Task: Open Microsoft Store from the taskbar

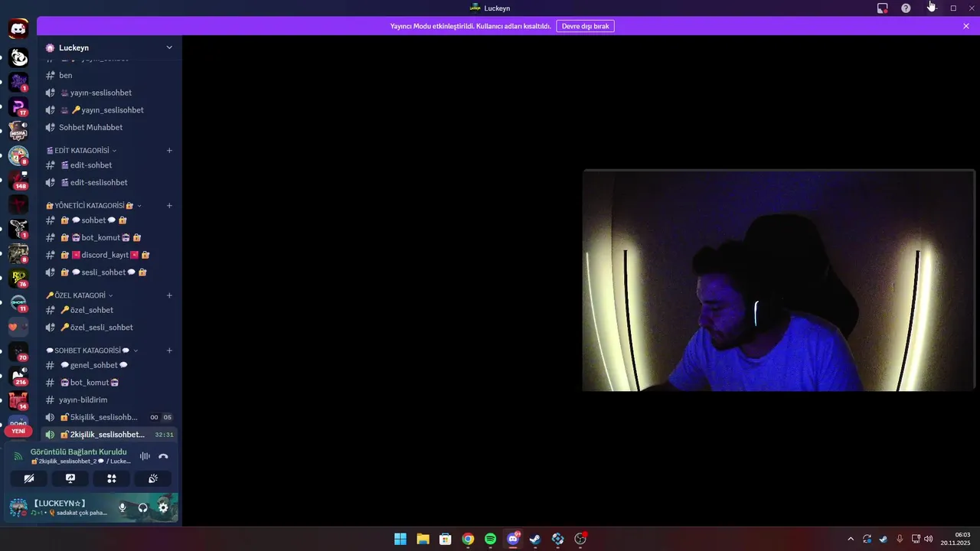Action: [x=446, y=539]
